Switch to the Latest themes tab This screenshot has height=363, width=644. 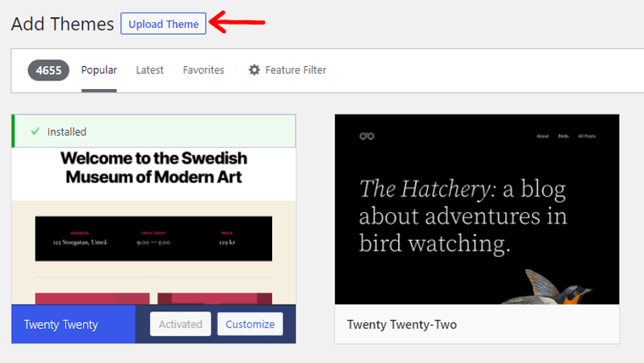(x=149, y=70)
